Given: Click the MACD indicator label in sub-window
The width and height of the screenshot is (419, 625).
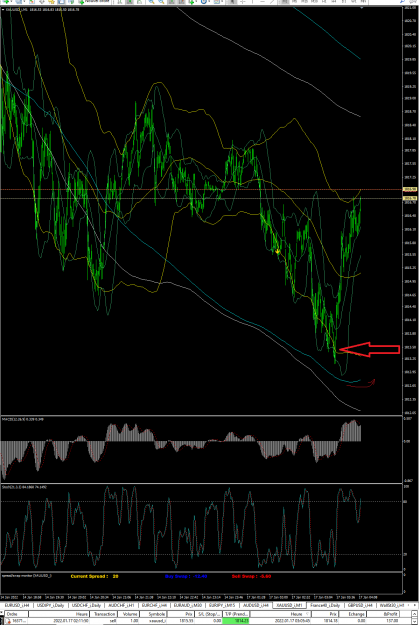Looking at the screenshot, I should pyautogui.click(x=23, y=419).
